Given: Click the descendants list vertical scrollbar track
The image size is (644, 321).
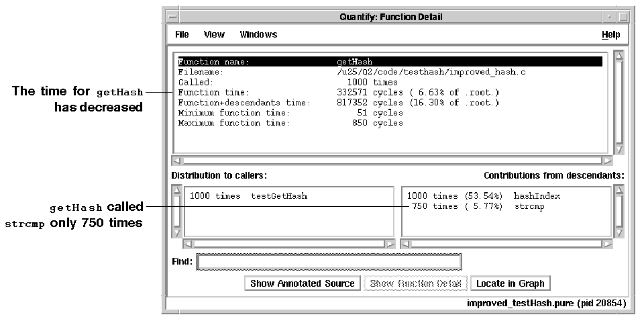Looking at the screenshot, I should (619, 212).
